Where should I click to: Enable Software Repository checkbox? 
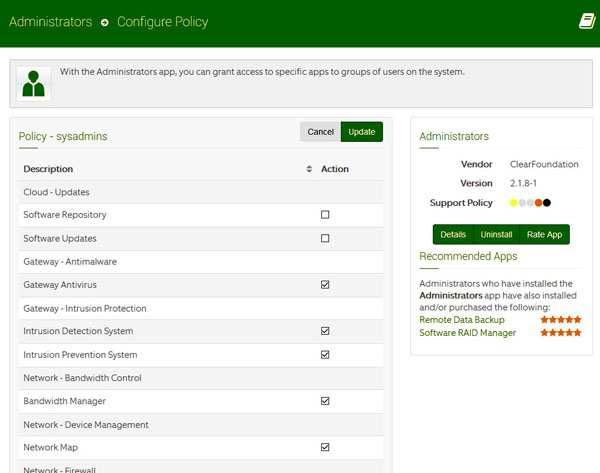click(x=325, y=215)
